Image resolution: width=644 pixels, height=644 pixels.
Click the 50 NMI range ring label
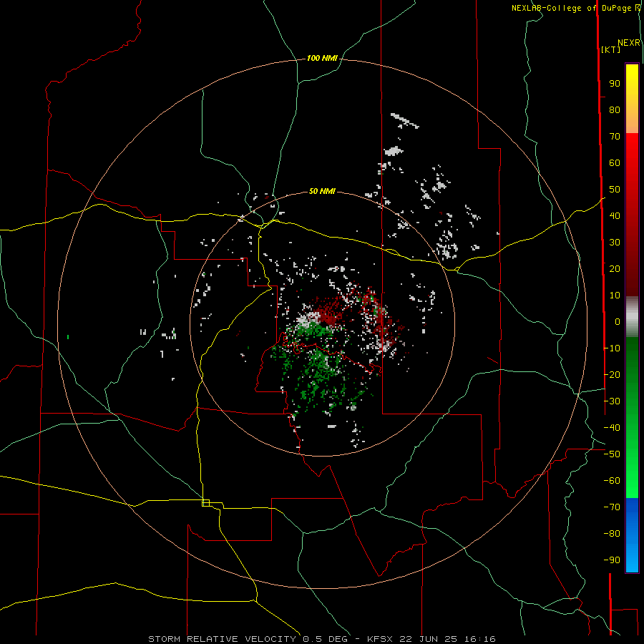[x=322, y=191]
